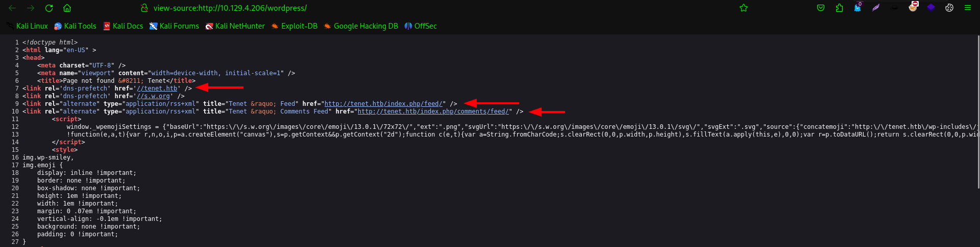Screen dimensions: 980x247
Task: Follow the //s.w.org dns-prefetch link
Action: pos(153,96)
